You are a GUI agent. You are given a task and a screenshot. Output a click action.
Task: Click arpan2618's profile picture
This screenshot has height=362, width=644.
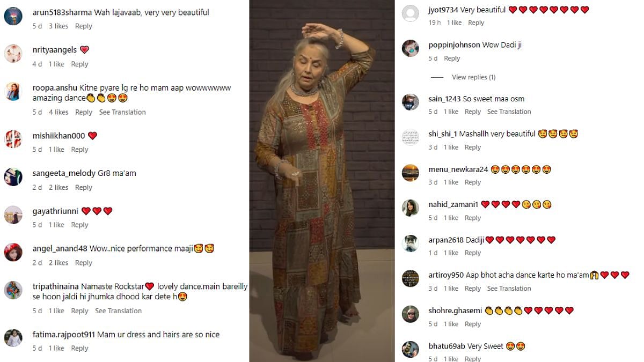[411, 243]
